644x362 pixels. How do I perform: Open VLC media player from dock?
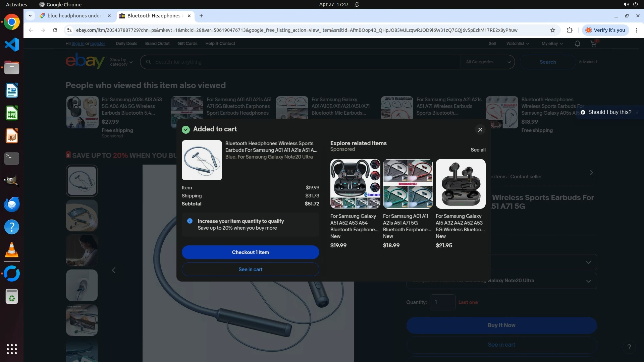(x=12, y=250)
